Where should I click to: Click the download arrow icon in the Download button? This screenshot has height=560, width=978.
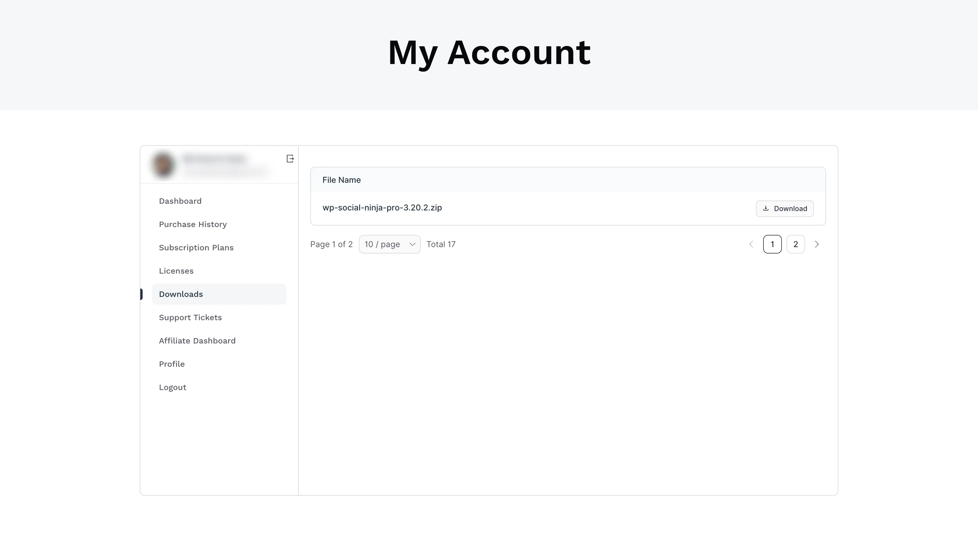click(x=766, y=208)
